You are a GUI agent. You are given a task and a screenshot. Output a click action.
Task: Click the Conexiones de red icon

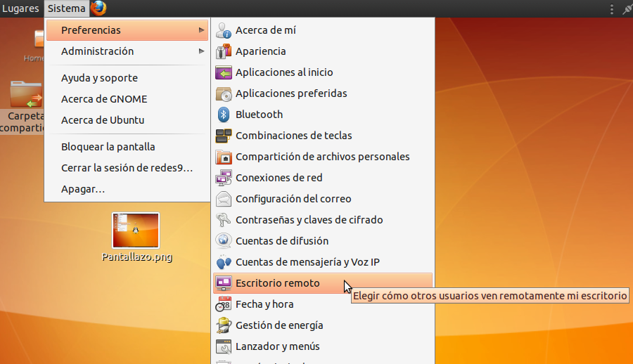pyautogui.click(x=223, y=178)
